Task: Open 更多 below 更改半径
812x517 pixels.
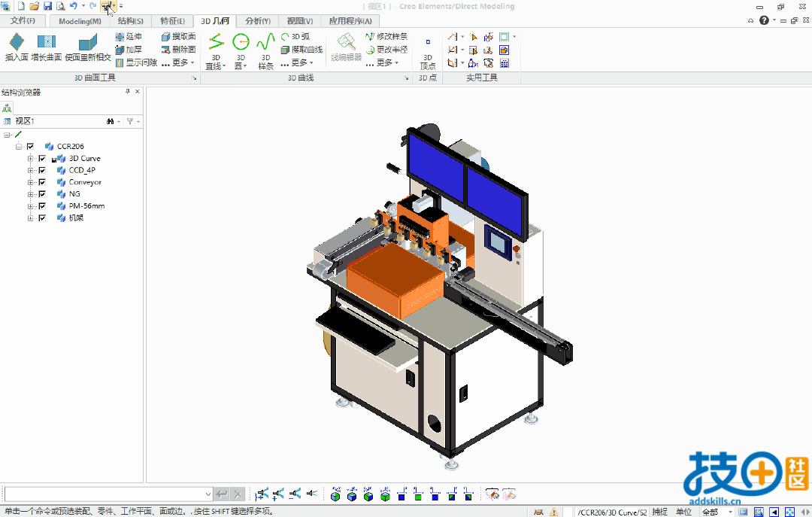Action: coord(382,62)
